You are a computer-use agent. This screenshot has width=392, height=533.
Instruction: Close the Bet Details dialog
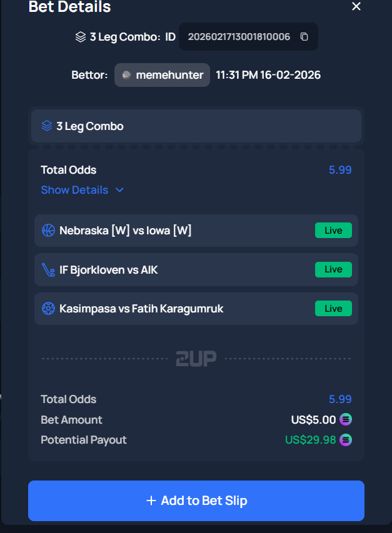[x=356, y=7]
